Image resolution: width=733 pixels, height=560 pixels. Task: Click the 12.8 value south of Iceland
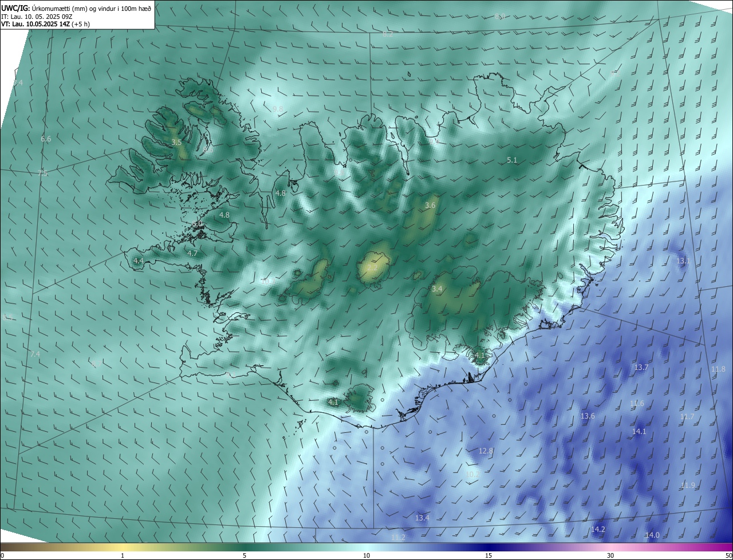click(486, 451)
